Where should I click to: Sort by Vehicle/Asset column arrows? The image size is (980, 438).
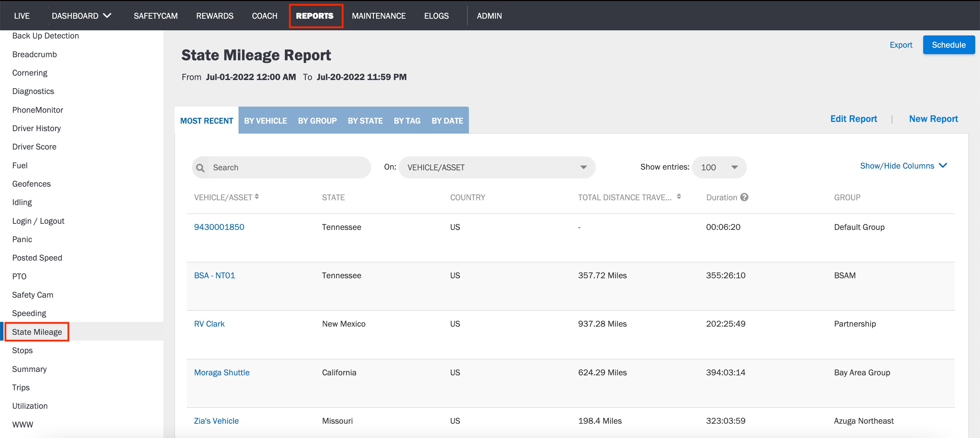coord(257,197)
